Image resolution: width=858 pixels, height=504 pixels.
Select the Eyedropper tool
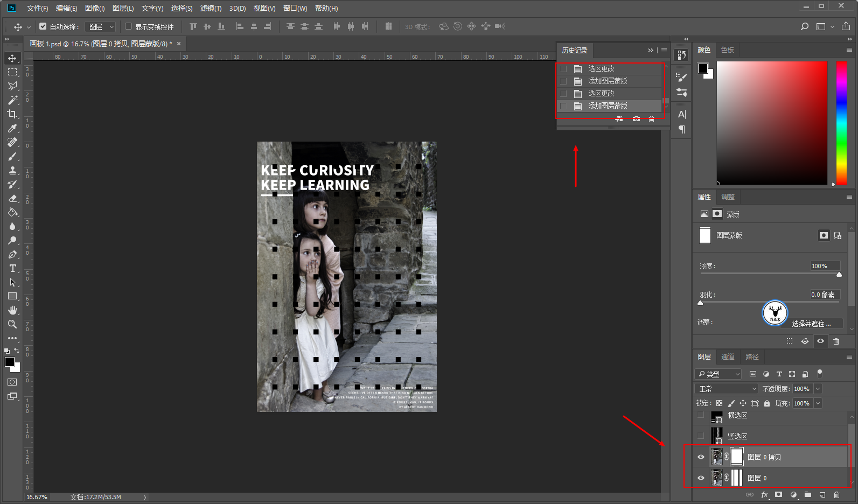[x=12, y=128]
